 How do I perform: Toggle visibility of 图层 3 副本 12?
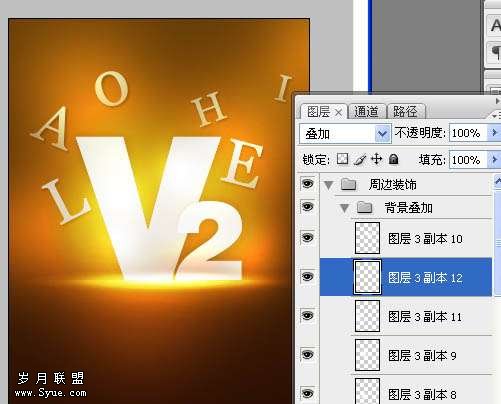(307, 276)
